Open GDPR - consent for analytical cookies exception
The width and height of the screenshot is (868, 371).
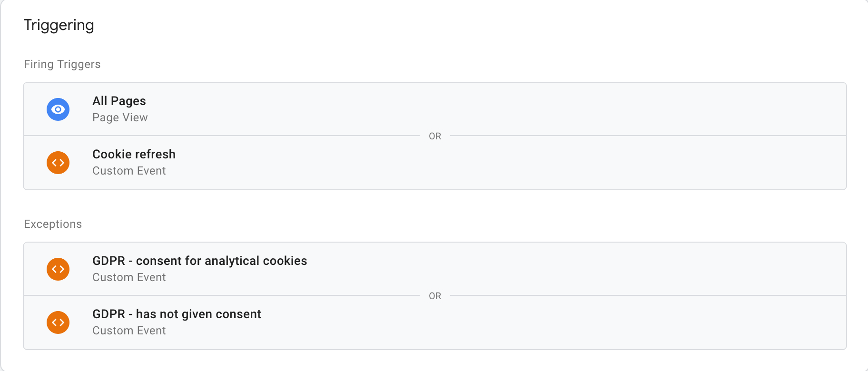[x=199, y=261]
